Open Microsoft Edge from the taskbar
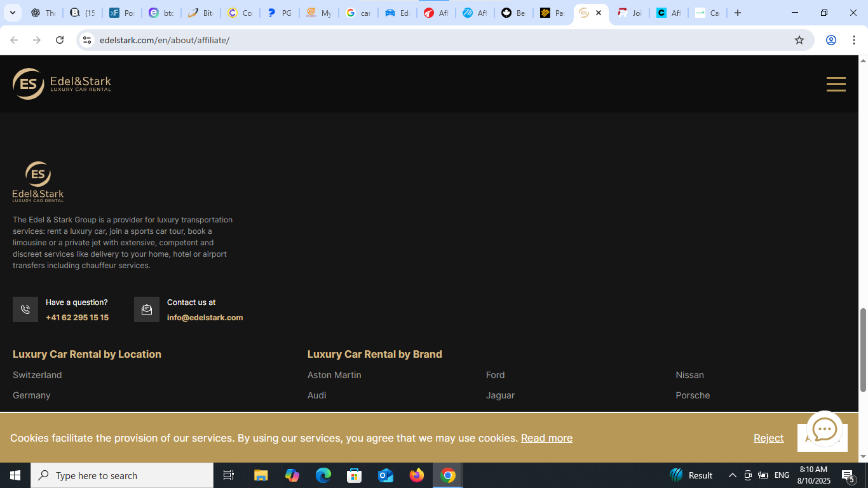This screenshot has width=868, height=488. (x=323, y=475)
